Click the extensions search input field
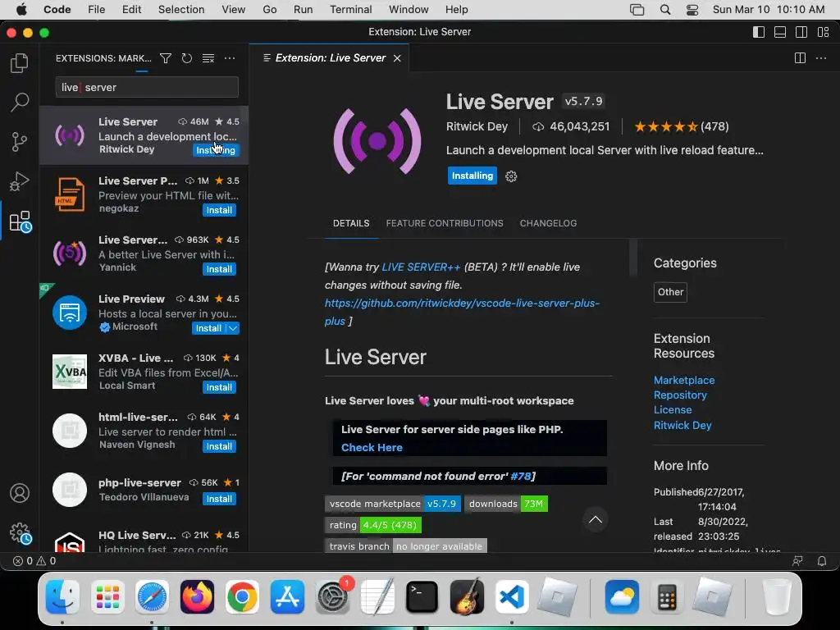Screen dimensions: 840x630 coord(147,87)
